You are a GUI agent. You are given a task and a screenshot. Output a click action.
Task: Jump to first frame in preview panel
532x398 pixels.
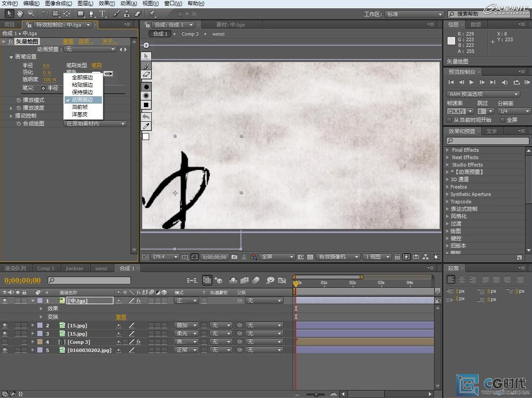point(451,82)
